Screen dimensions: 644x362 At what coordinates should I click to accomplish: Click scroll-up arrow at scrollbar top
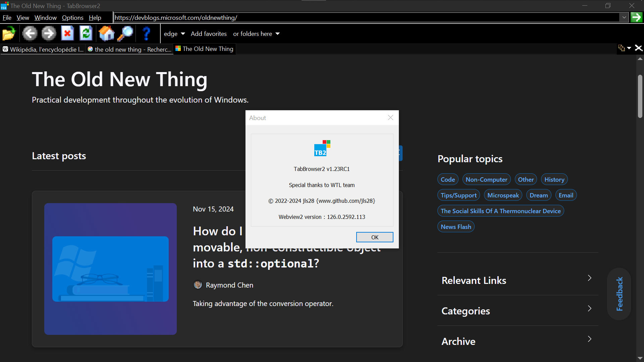(x=640, y=59)
